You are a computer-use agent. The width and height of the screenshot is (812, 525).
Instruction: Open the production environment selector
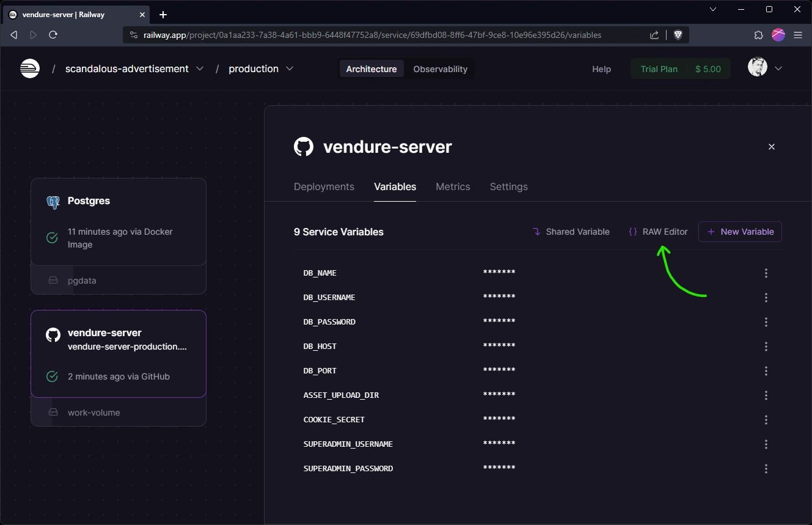[289, 68]
